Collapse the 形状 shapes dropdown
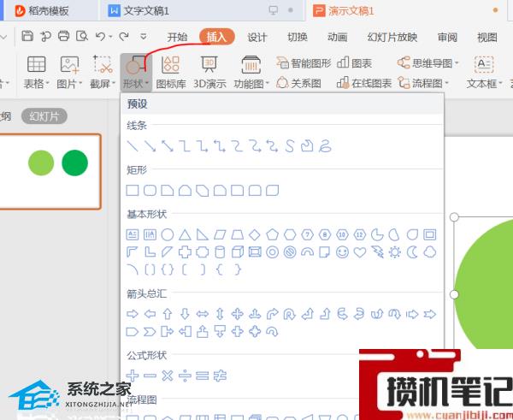 [x=136, y=72]
